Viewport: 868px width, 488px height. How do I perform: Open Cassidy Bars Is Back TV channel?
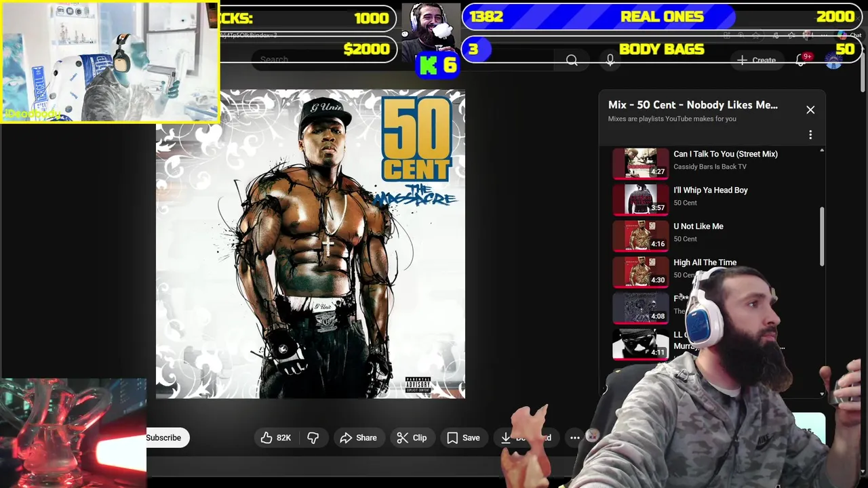pyautogui.click(x=709, y=167)
